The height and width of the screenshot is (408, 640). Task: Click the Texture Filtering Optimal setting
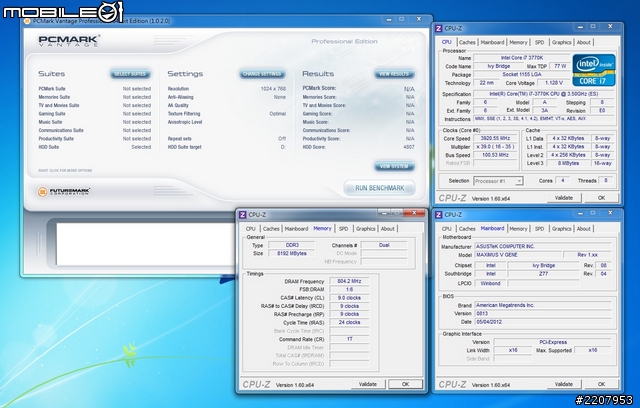pos(227,114)
